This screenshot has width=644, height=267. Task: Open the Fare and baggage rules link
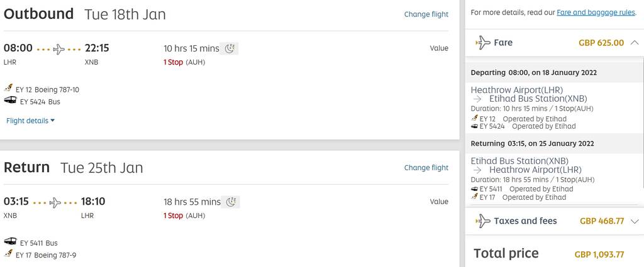(596, 13)
